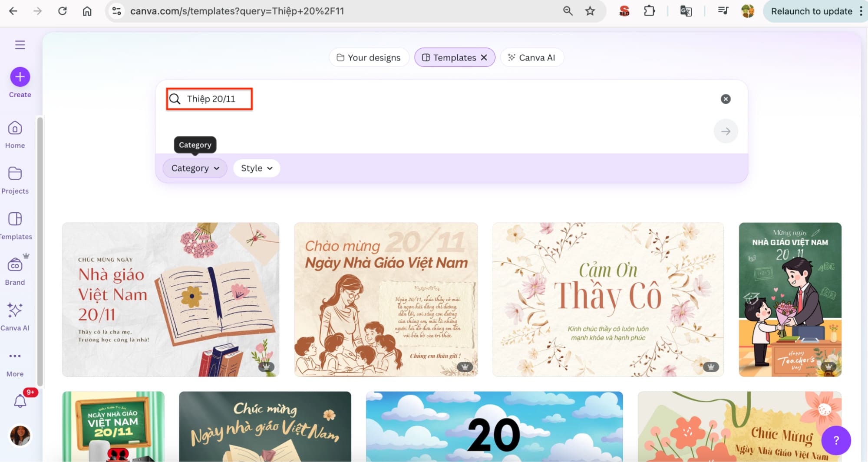
Task: Bookmark this page with star icon
Action: coord(590,11)
